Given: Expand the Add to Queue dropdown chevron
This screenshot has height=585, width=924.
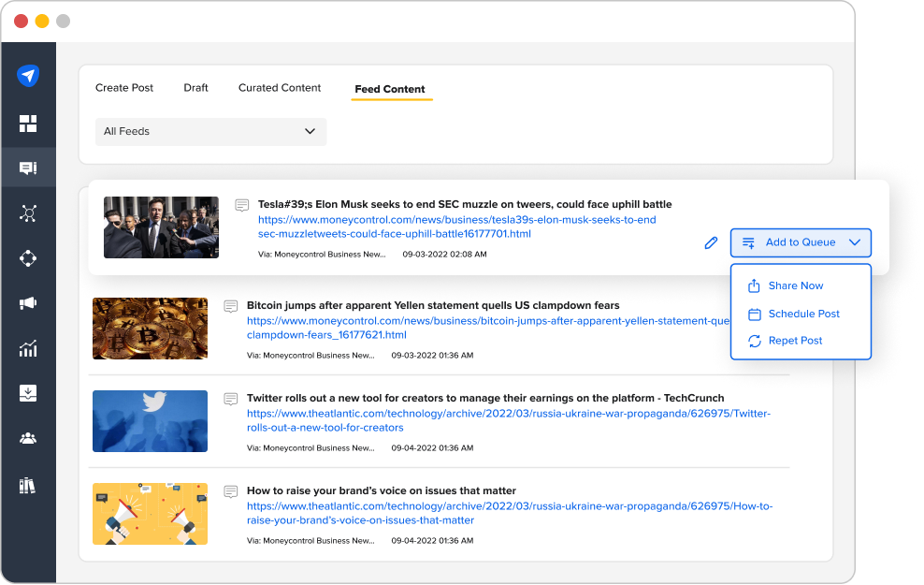Looking at the screenshot, I should click(854, 241).
